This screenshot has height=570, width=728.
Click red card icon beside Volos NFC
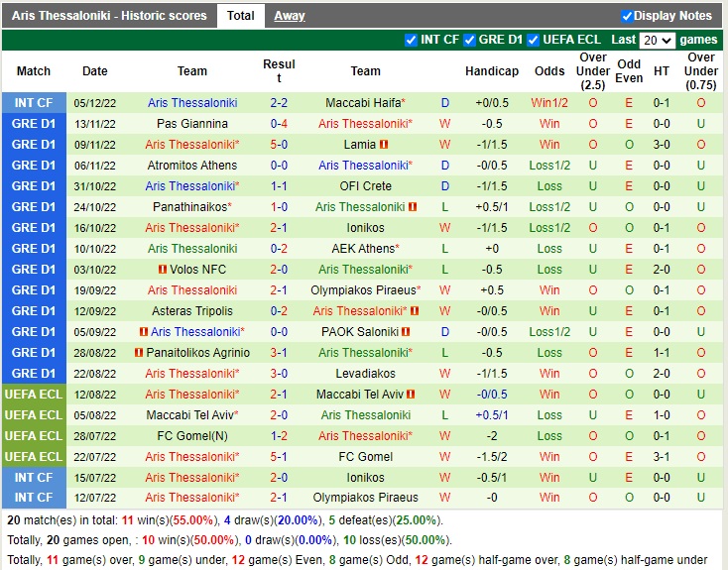[x=162, y=270]
